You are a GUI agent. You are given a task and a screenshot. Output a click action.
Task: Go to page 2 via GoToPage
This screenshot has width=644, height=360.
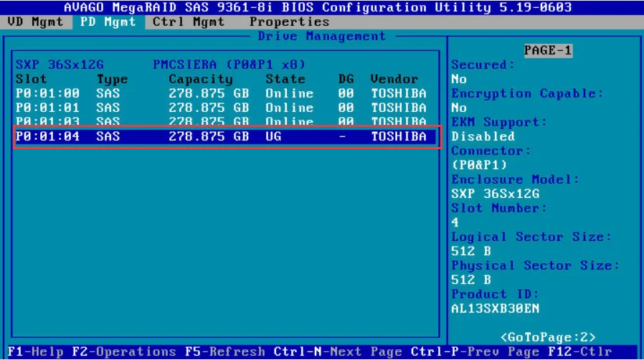[547, 338]
